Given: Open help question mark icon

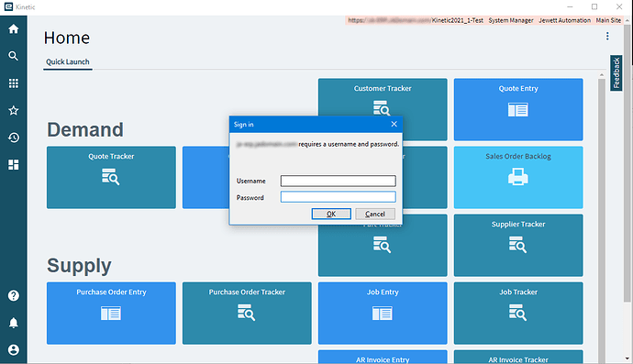Looking at the screenshot, I should click(14, 296).
